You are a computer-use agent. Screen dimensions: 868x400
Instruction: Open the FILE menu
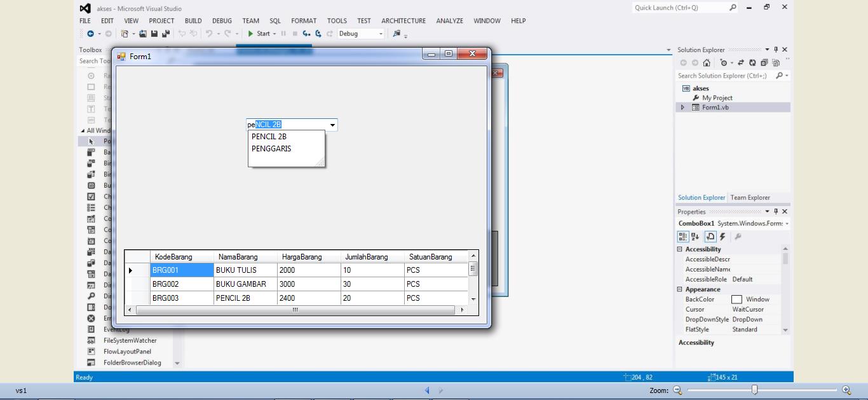coord(85,21)
